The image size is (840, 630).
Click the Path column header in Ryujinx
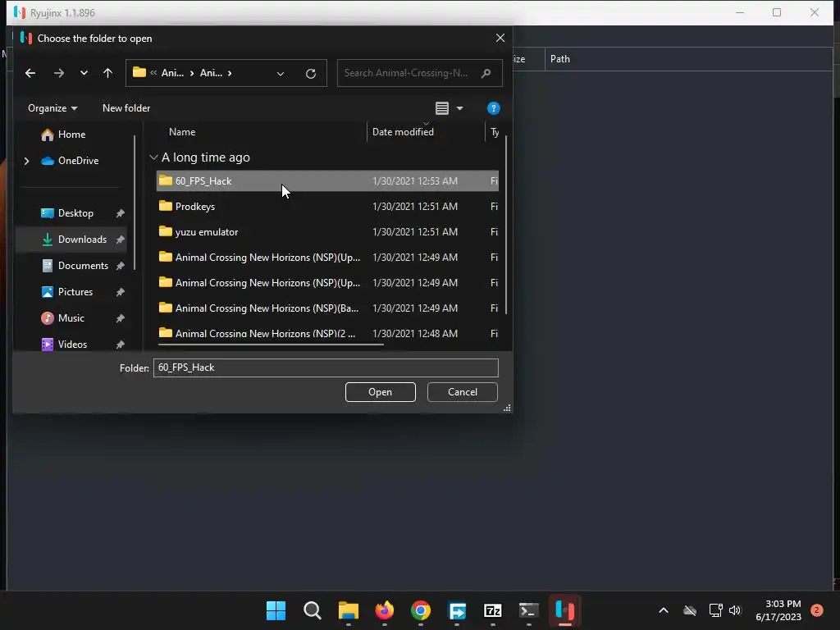(559, 59)
